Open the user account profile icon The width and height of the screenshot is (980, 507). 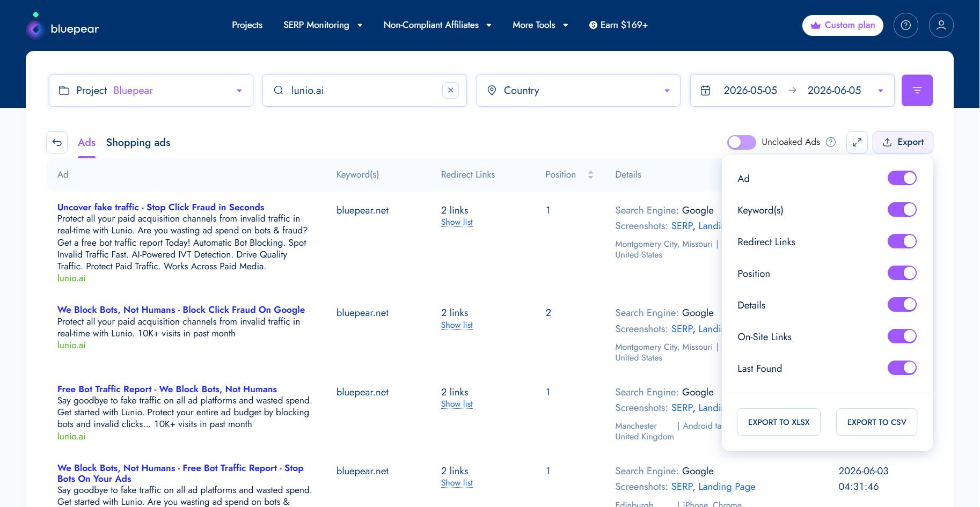click(x=941, y=25)
